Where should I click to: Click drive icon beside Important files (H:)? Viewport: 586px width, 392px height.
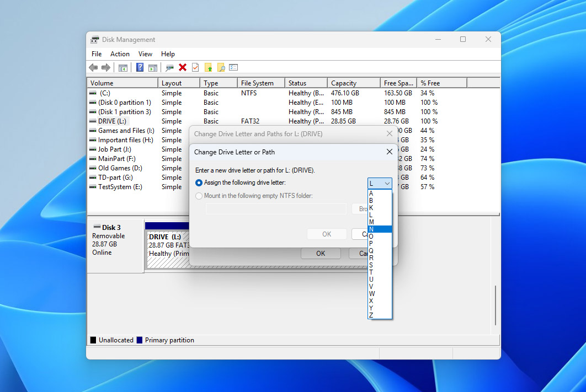point(93,139)
